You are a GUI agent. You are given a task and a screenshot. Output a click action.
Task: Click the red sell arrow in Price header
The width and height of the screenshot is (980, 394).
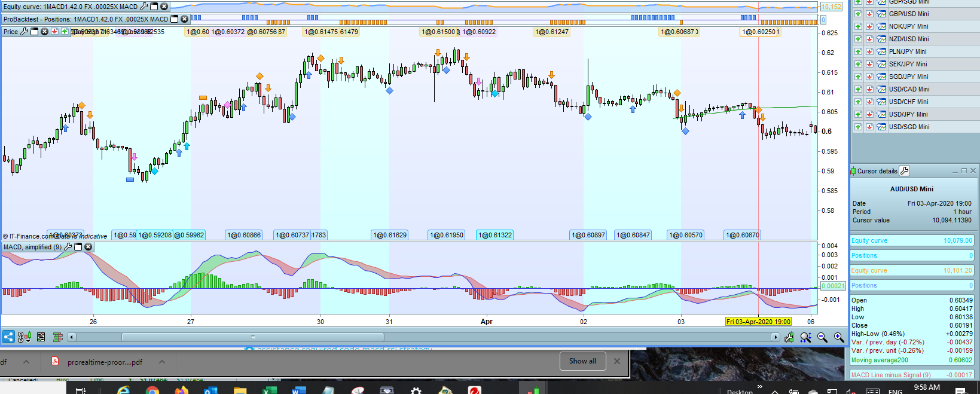(54, 32)
